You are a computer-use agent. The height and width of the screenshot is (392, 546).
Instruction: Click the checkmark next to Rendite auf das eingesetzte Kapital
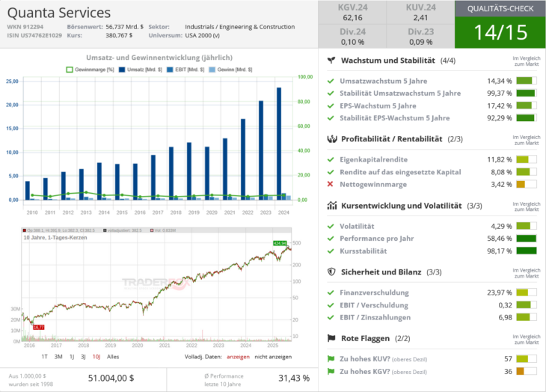[331, 172]
